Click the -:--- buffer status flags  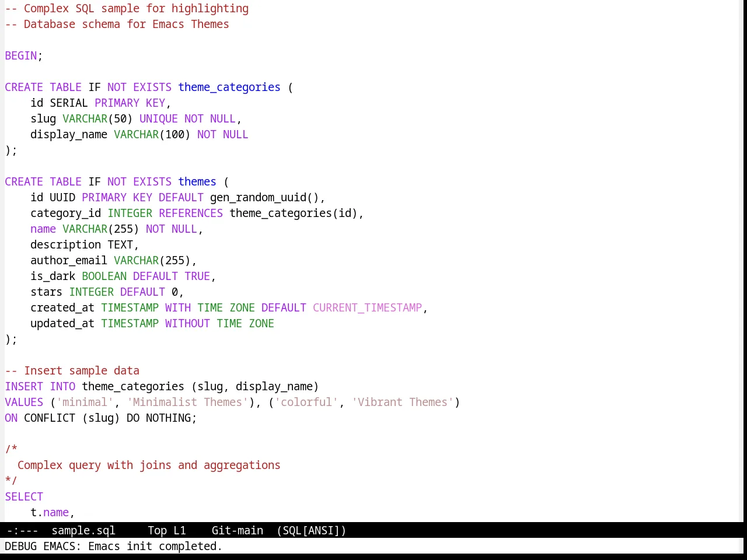coord(22,530)
